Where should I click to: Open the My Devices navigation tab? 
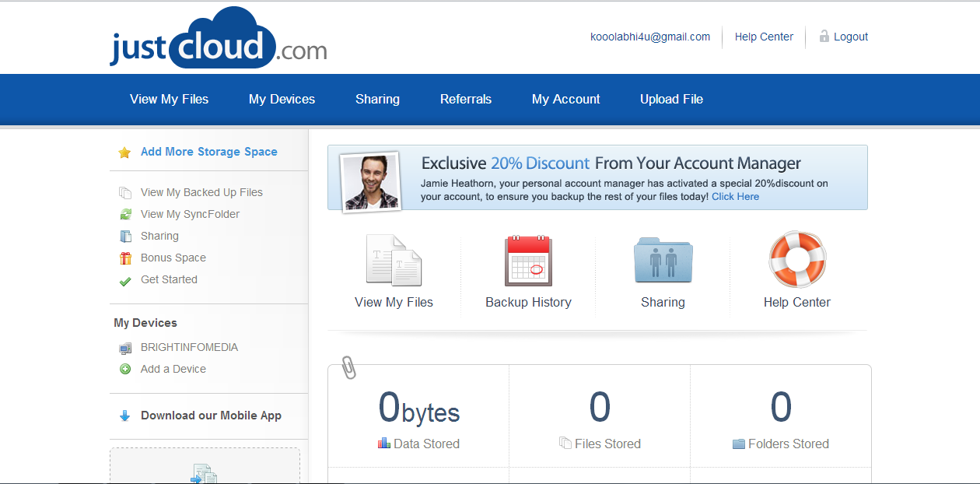pyautogui.click(x=282, y=99)
